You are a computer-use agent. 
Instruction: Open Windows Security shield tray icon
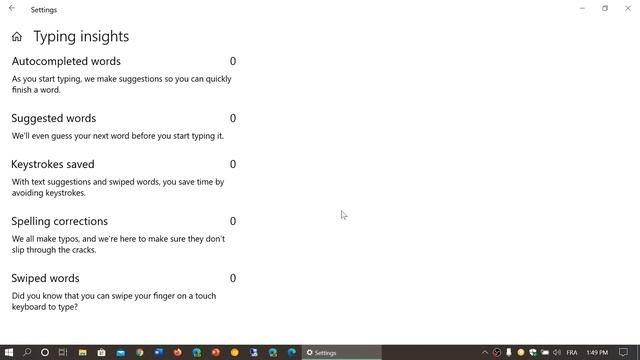pyautogui.click(x=533, y=352)
